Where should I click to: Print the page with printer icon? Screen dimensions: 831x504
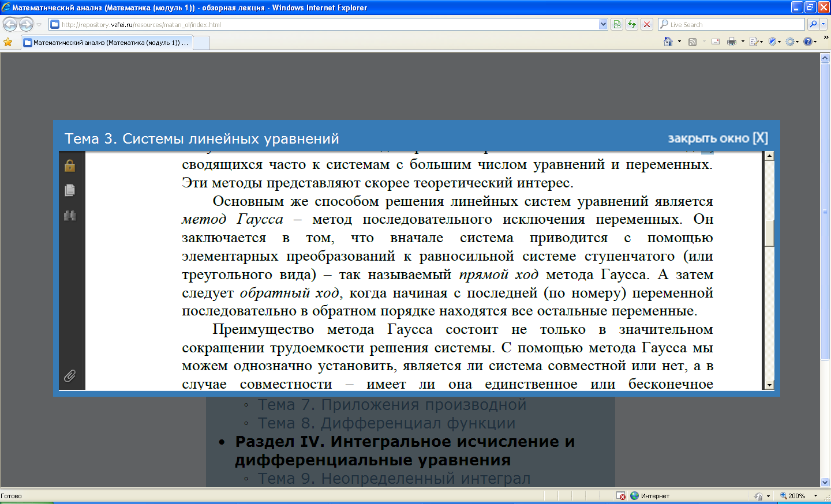[732, 42]
